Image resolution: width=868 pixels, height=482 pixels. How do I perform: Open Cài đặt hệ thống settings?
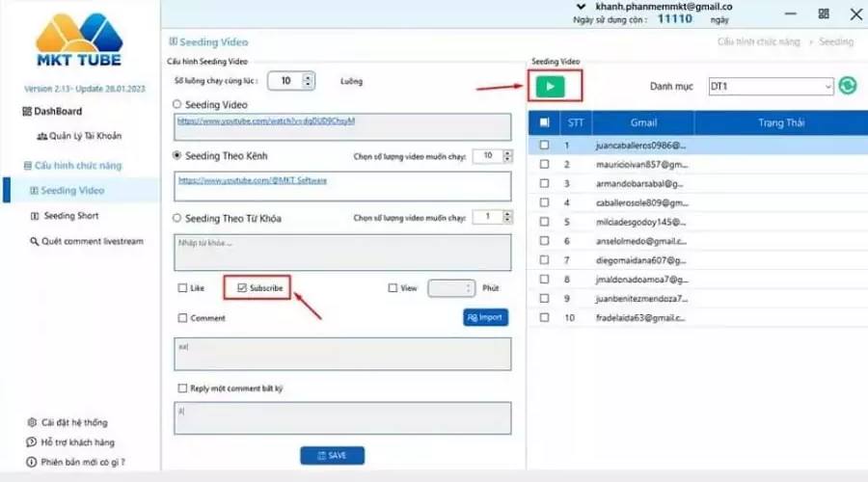(68, 422)
